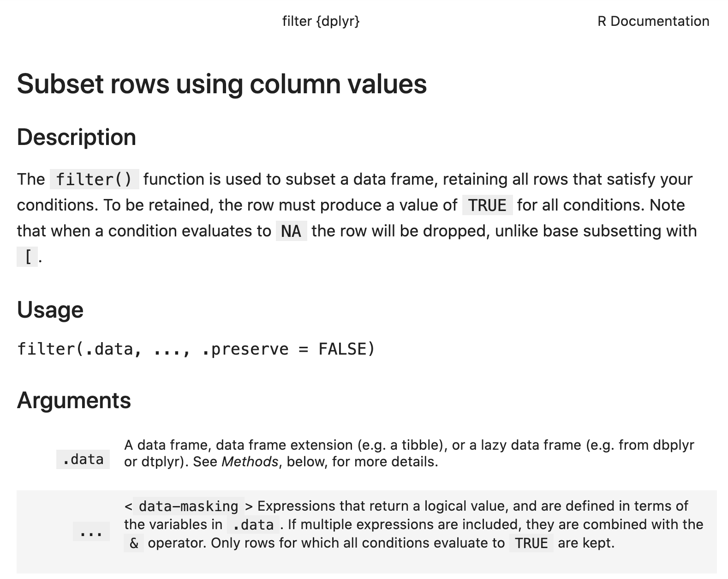Click the & operator inline code
Screen dimensions: 728x579
click(134, 543)
